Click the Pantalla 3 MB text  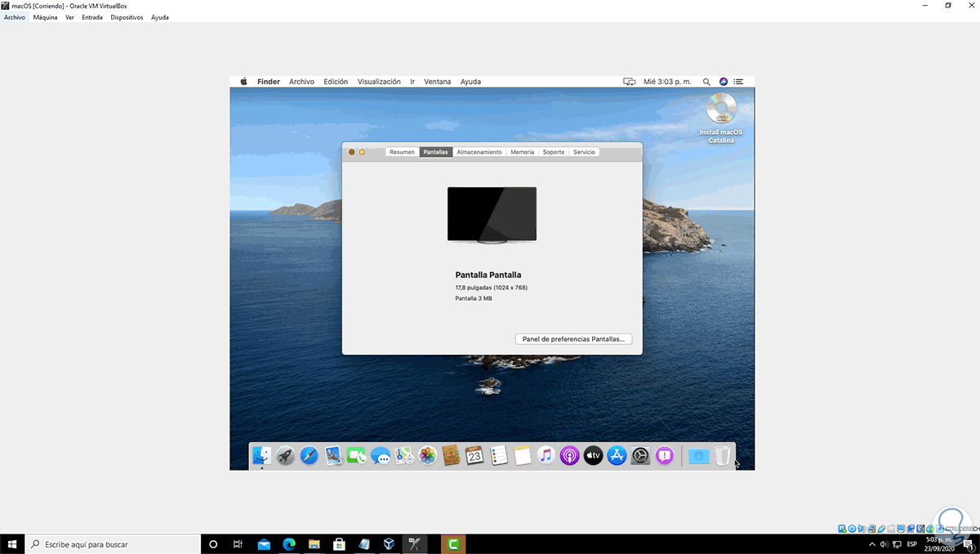point(474,298)
